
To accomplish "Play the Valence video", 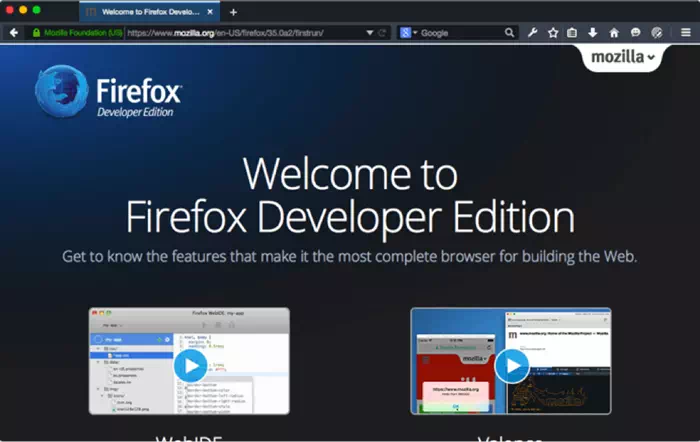I will click(511, 365).
